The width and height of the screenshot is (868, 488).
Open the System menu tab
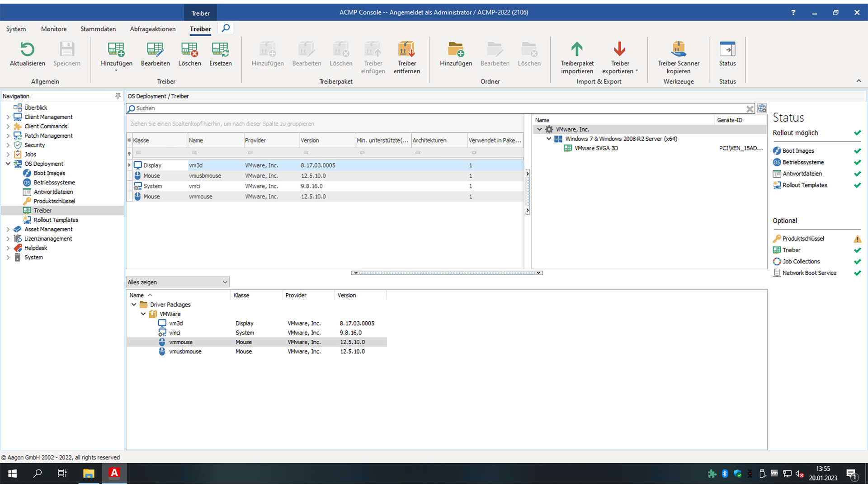pos(16,29)
